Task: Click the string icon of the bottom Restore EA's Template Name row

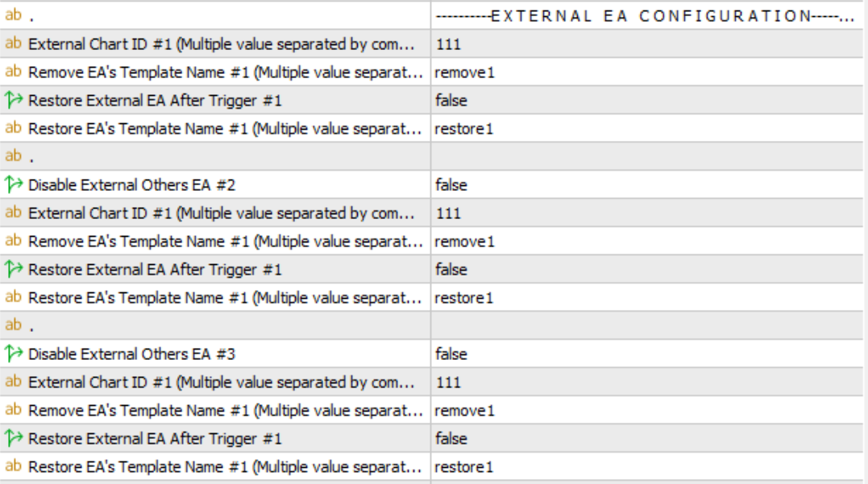Action: point(14,466)
